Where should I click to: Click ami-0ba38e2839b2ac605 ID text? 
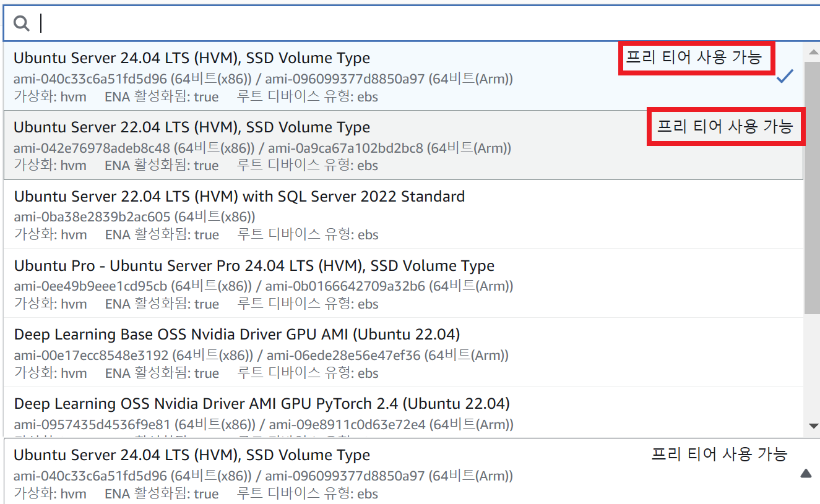(x=92, y=217)
